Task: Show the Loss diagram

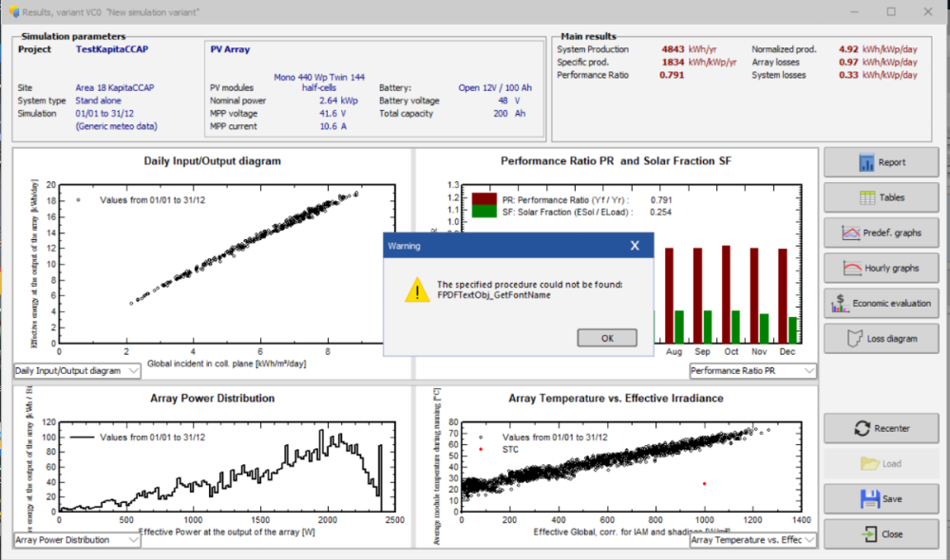Action: (880, 338)
